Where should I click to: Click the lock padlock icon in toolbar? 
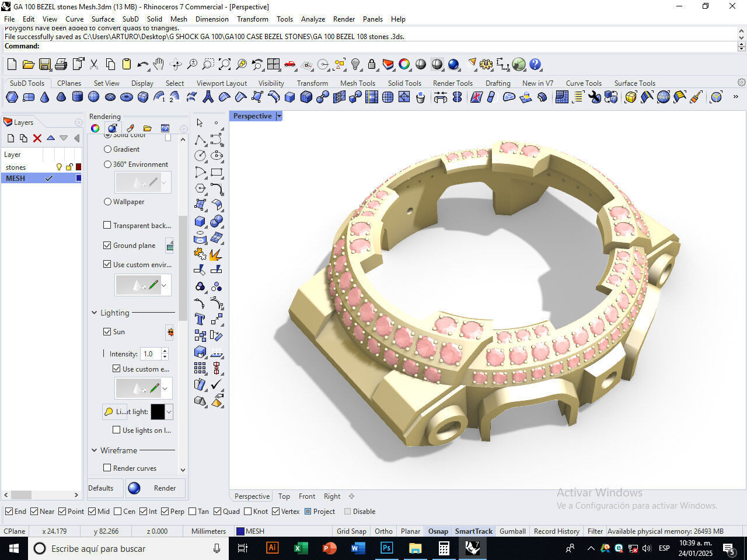pos(371,64)
